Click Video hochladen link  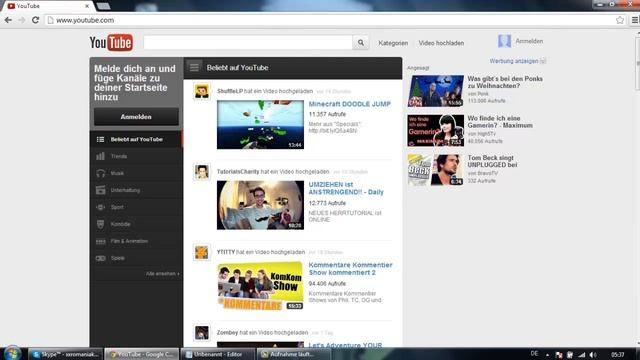coord(441,43)
